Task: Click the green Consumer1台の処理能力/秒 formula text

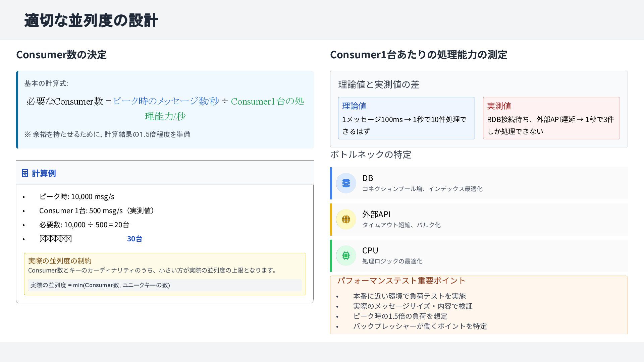Action: pyautogui.click(x=267, y=102)
